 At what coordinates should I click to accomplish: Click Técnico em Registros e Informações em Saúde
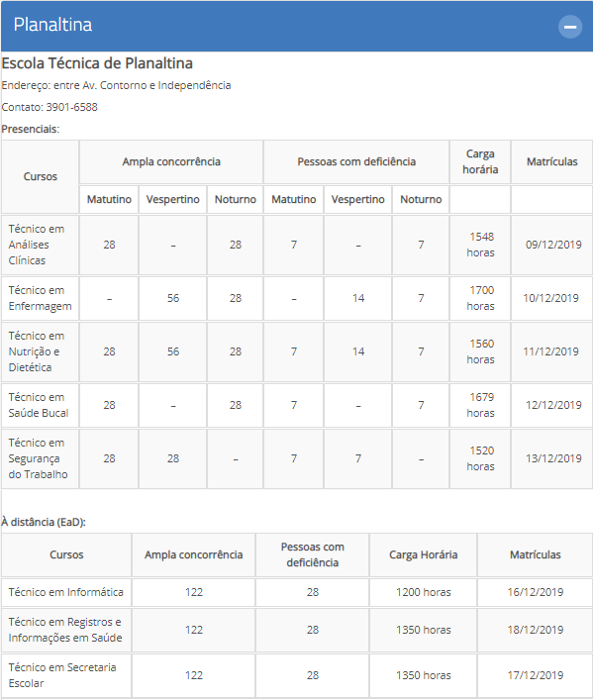pyautogui.click(x=66, y=630)
